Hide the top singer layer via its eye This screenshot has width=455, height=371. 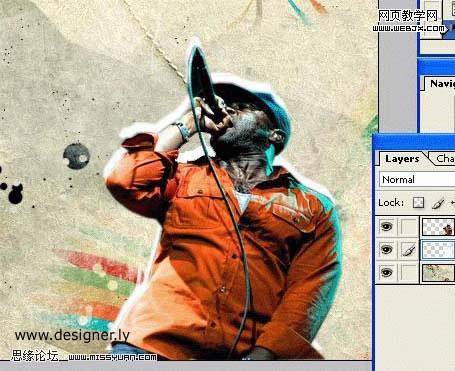(386, 227)
